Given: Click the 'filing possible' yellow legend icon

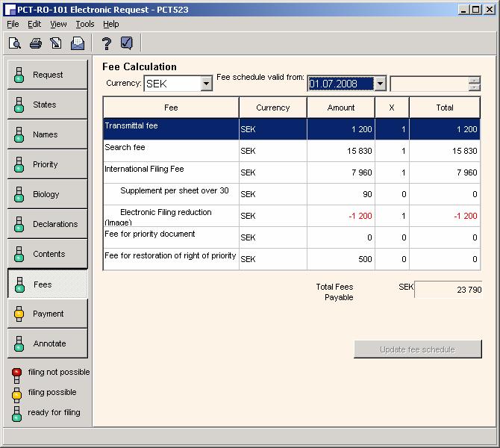Looking at the screenshot, I should 16,395.
